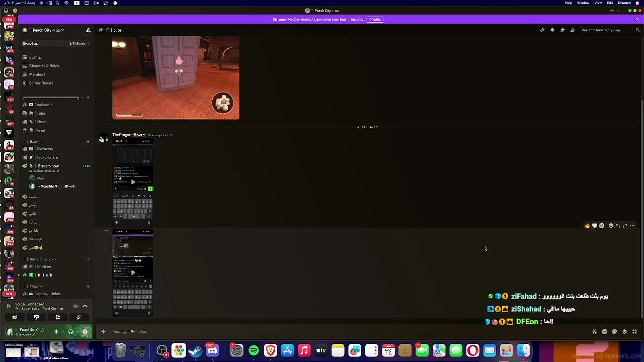This screenshot has width=644, height=362.
Task: Open the GIF picker
Action: (604, 332)
